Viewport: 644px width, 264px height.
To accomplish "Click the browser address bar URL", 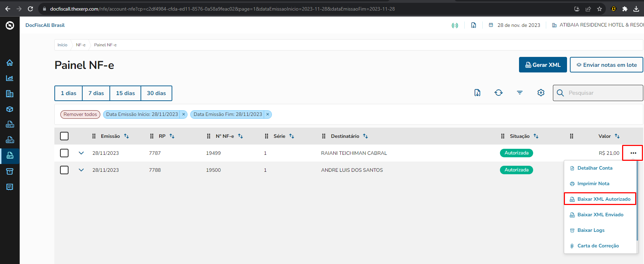I will click(222, 9).
